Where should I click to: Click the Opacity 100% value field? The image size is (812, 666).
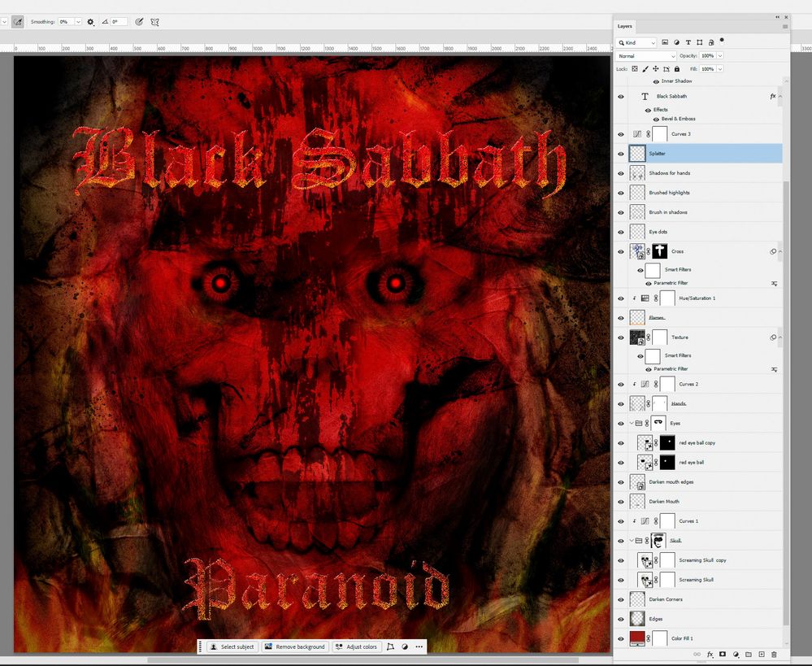coord(707,56)
